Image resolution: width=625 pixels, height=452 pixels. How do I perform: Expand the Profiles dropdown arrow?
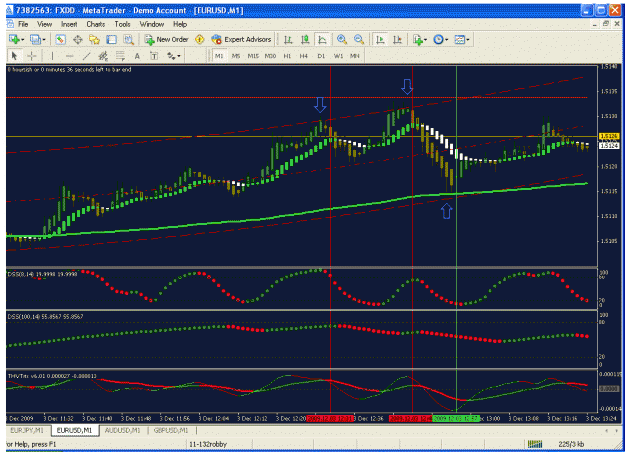pos(44,39)
